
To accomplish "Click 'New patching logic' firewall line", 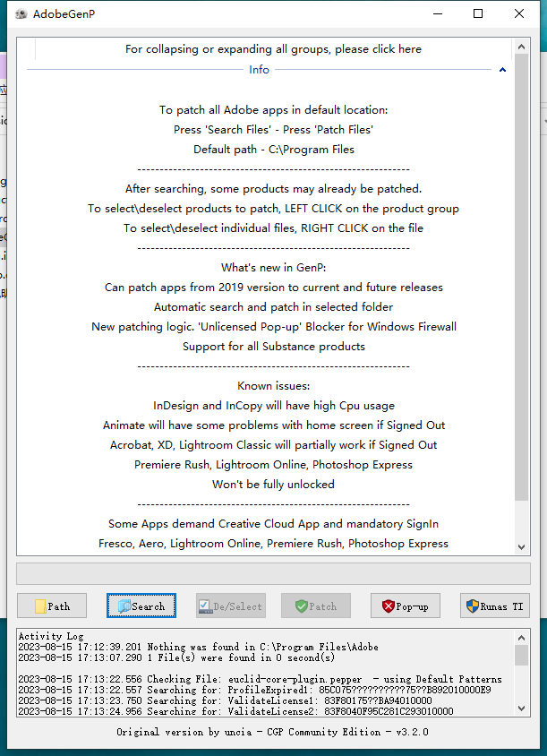I will pos(273,327).
